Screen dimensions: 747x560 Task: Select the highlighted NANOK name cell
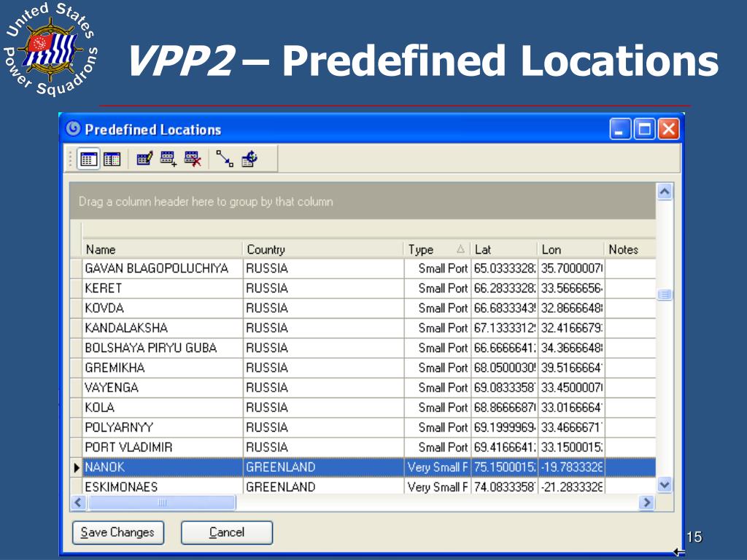pyautogui.click(x=163, y=467)
